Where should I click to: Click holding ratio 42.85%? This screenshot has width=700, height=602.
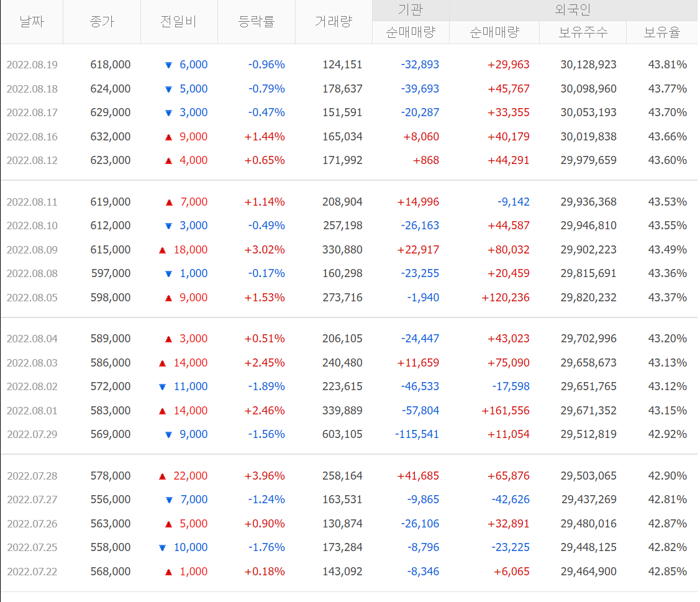coord(668,571)
